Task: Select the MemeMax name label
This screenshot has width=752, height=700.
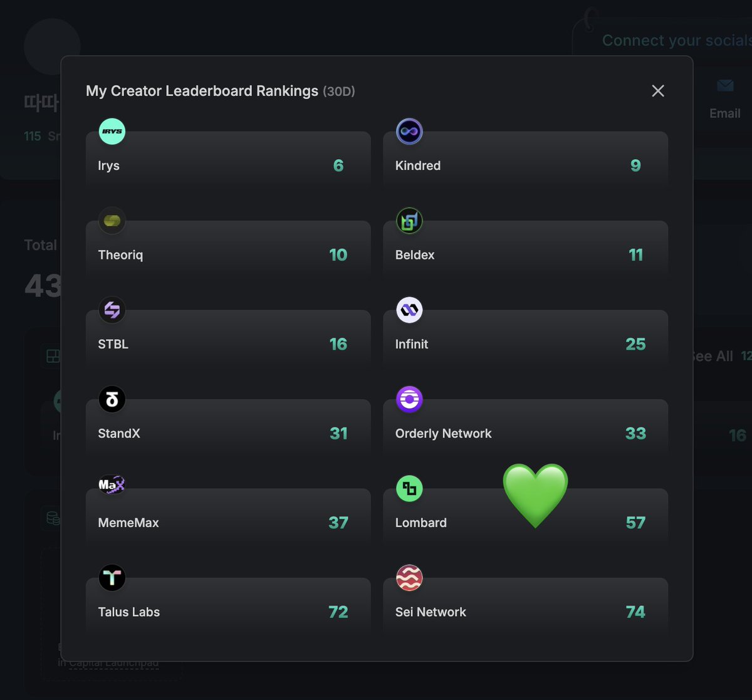Action: [x=128, y=523]
